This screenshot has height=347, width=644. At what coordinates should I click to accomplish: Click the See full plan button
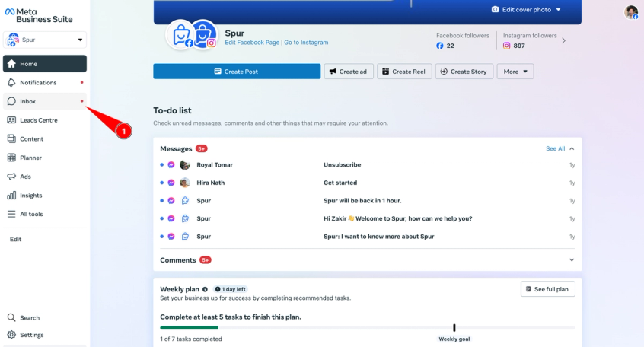click(548, 289)
